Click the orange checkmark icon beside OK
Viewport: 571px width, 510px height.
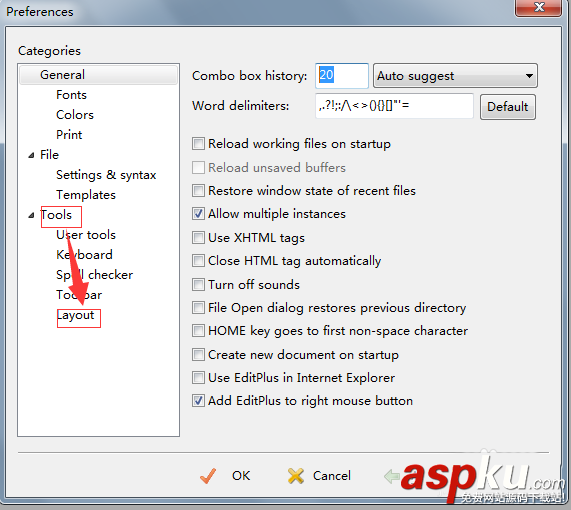(x=208, y=476)
